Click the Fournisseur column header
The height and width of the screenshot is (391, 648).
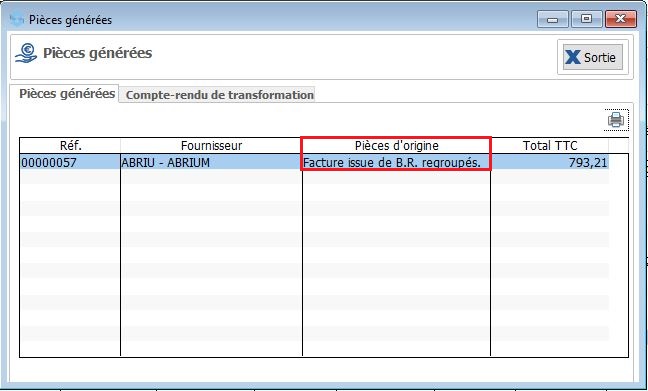tap(211, 145)
